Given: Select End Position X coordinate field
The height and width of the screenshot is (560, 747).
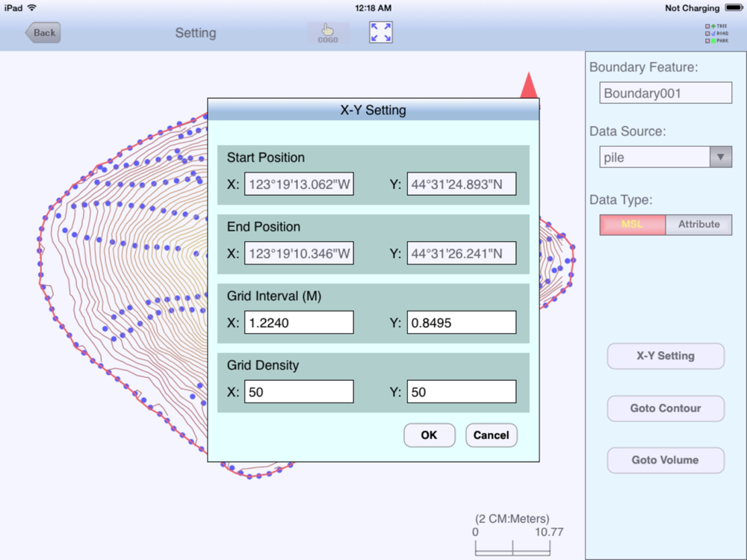Looking at the screenshot, I should [299, 253].
